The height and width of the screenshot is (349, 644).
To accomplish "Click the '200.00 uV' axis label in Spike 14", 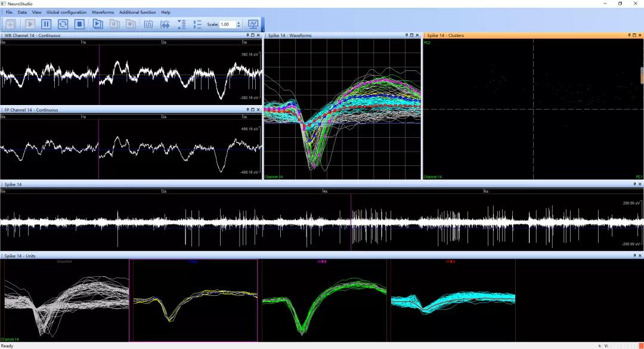I will pyautogui.click(x=631, y=203).
